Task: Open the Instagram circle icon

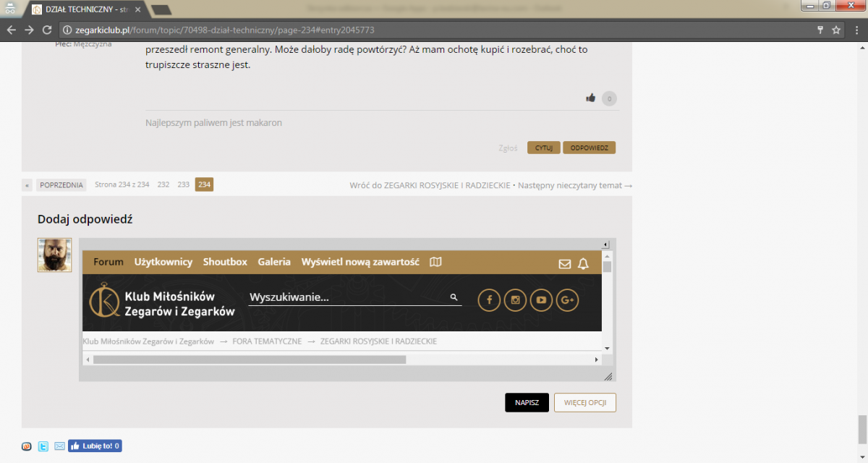Action: pyautogui.click(x=515, y=300)
